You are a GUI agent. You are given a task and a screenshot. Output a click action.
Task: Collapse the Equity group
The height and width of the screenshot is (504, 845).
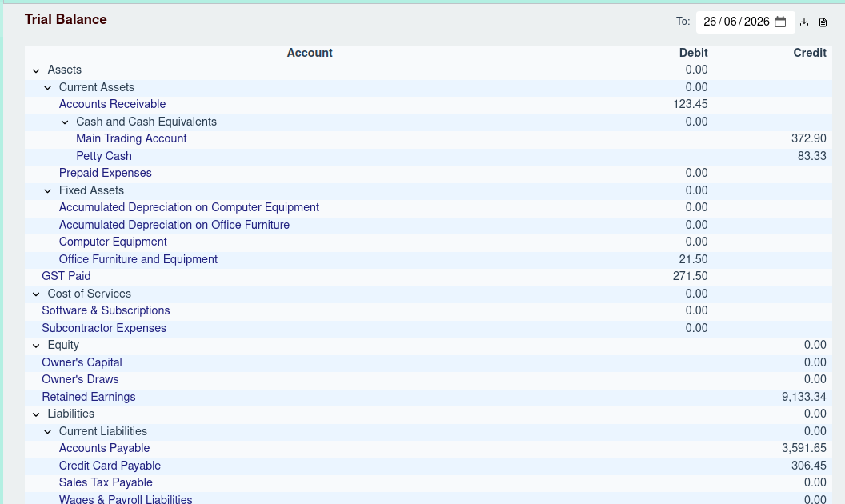coord(36,346)
